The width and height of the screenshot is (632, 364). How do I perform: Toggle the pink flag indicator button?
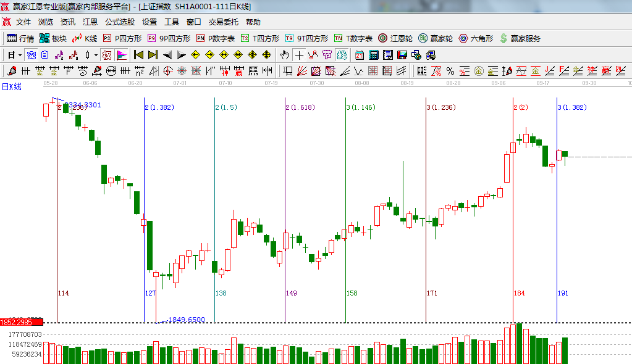pyautogui.click(x=122, y=55)
